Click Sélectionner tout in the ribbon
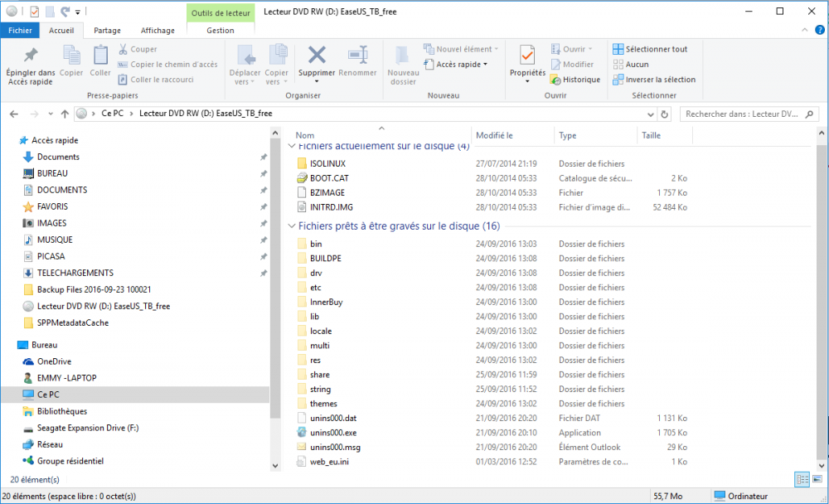This screenshot has width=829, height=504. point(656,49)
